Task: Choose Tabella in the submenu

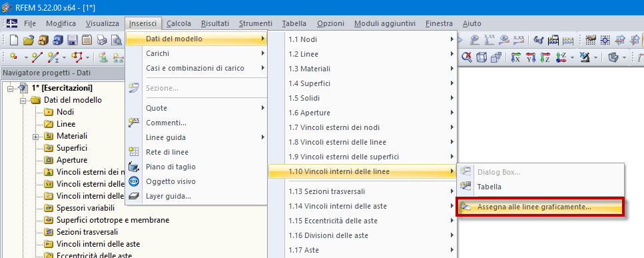Action: (541, 187)
